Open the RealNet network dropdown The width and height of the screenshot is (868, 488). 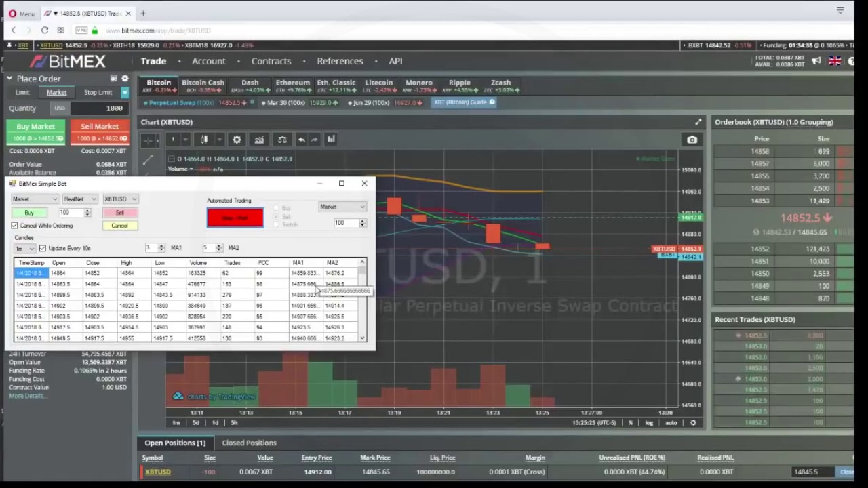coord(80,199)
